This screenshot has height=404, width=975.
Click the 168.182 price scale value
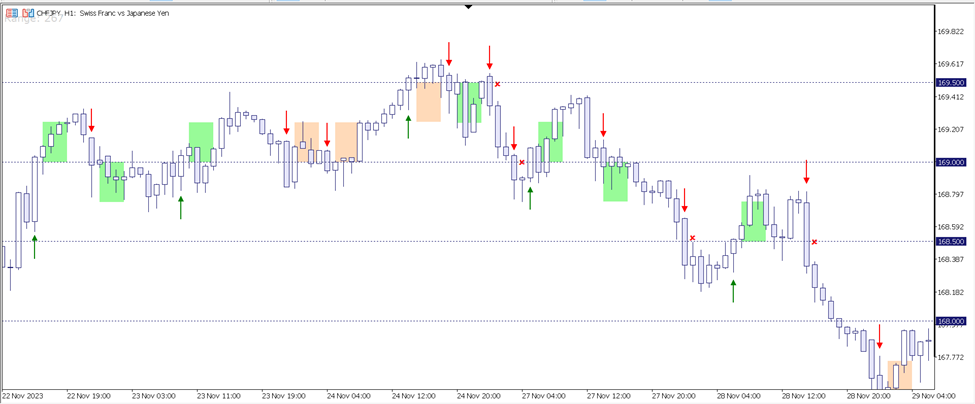(x=950, y=292)
